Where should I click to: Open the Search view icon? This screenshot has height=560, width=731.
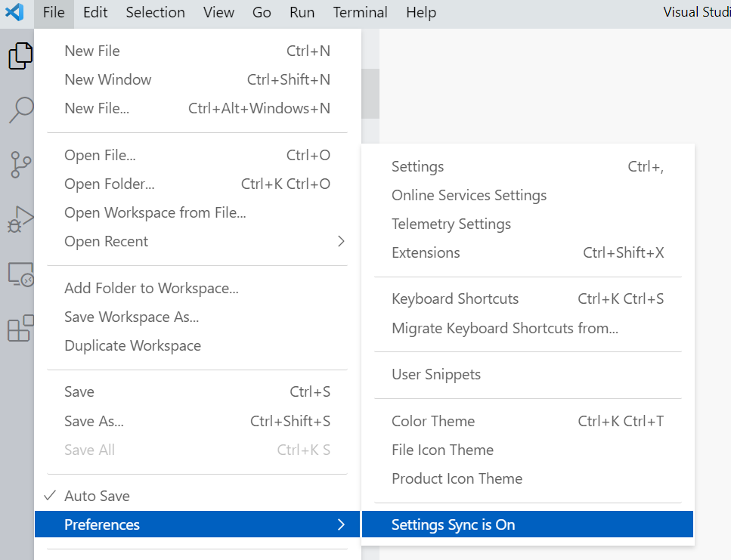pos(20,110)
